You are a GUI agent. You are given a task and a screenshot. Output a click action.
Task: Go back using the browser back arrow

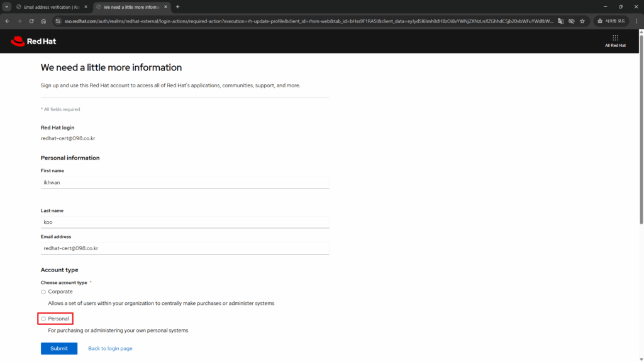(x=8, y=21)
